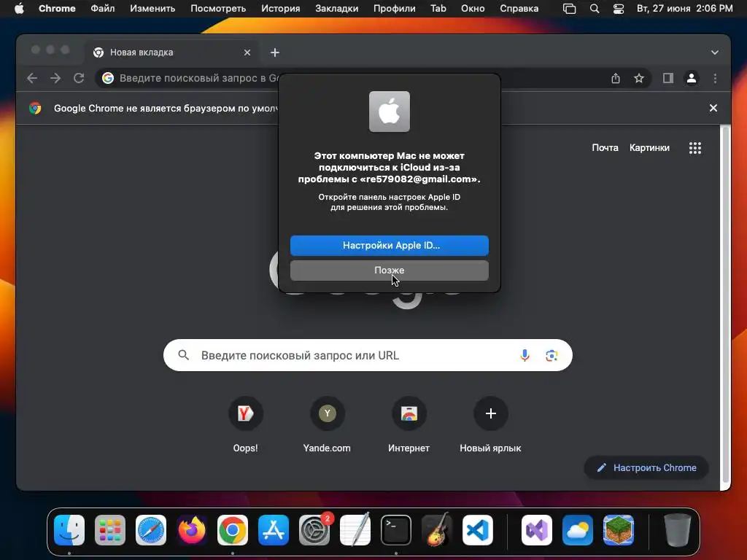Viewport: 747px width, 560px height.
Task: Bookmark this page with the star icon
Action: point(639,78)
